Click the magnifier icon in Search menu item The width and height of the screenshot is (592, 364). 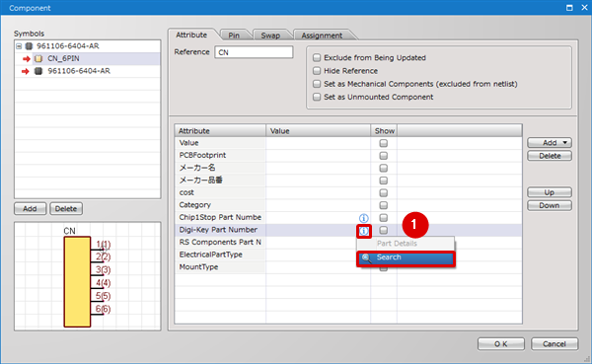point(366,257)
